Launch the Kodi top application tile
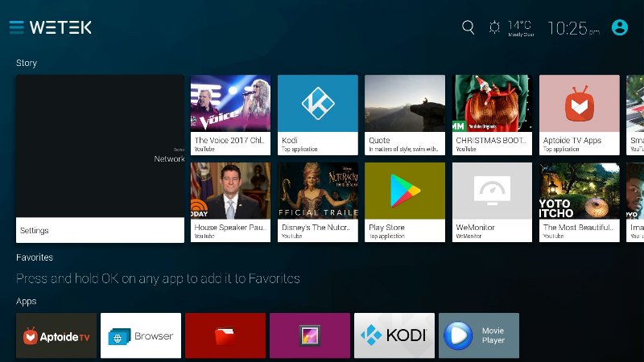Screen dimensions: 644x362 pyautogui.click(x=317, y=114)
